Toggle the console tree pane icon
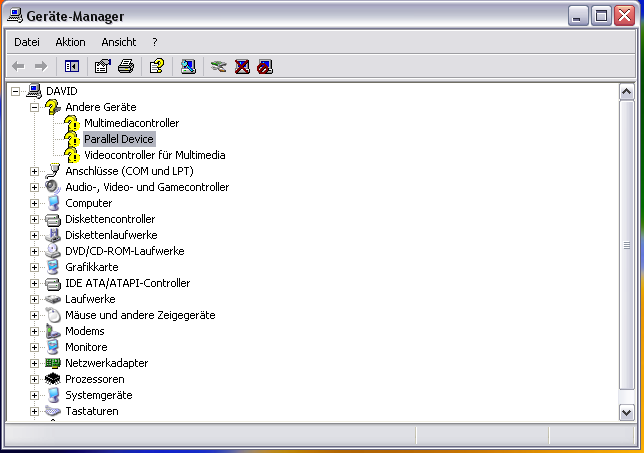Screen dimensions: 644x453 coord(72,67)
